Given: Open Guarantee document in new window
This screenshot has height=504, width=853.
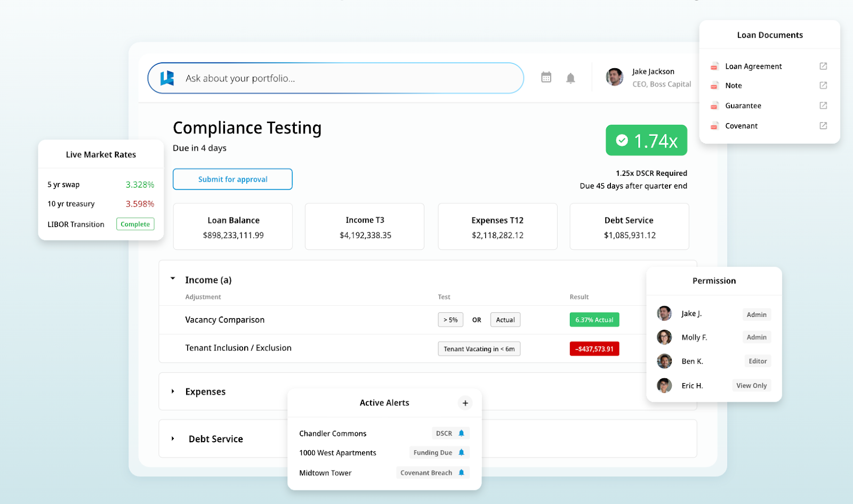Looking at the screenshot, I should 823,105.
